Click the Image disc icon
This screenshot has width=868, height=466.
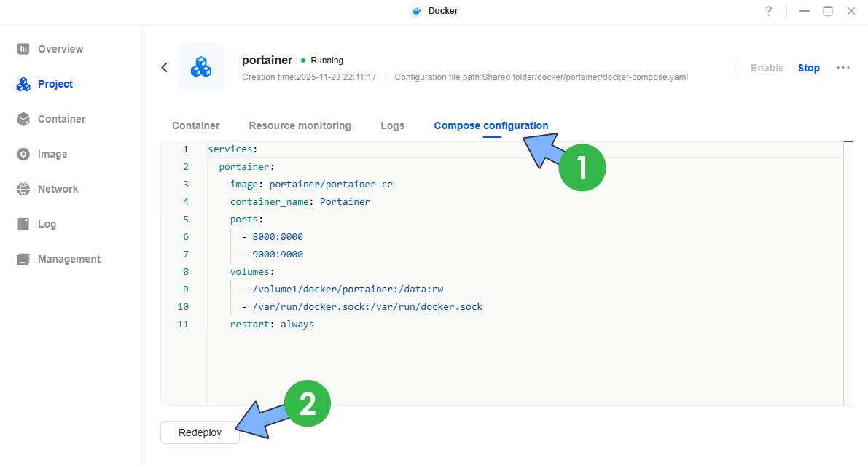point(23,154)
